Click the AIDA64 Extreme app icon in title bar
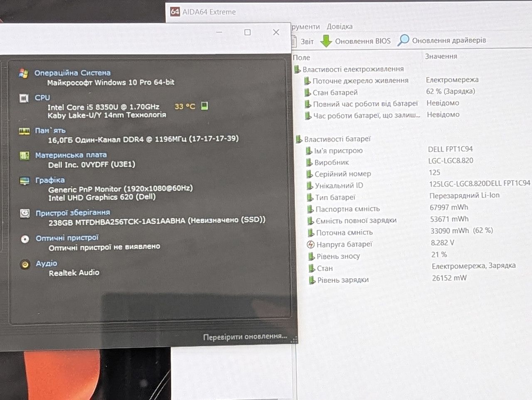 pyautogui.click(x=175, y=12)
